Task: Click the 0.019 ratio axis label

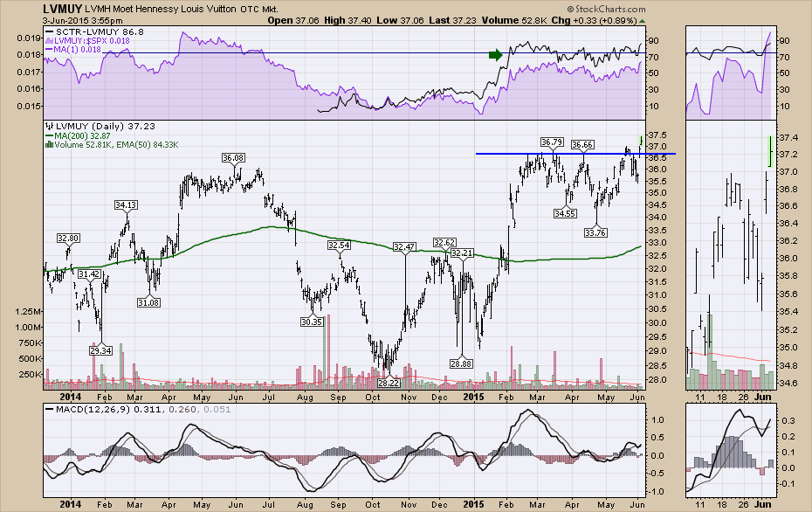Action: (29, 38)
